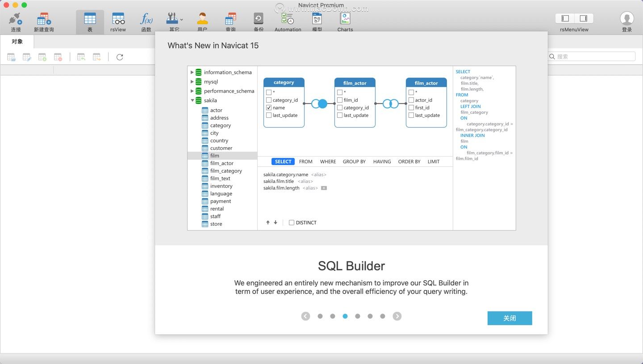Check category_id in the category table box
The image size is (643, 364).
click(269, 100)
